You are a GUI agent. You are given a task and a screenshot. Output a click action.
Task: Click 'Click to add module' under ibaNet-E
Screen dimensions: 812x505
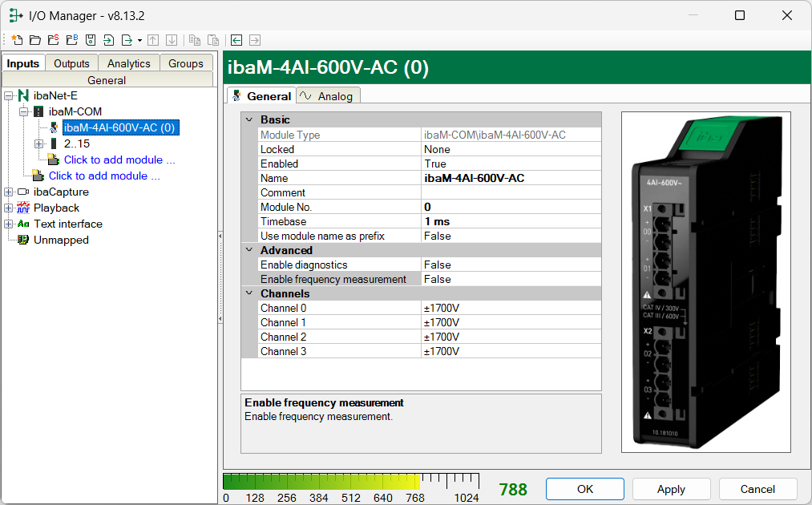tap(104, 176)
